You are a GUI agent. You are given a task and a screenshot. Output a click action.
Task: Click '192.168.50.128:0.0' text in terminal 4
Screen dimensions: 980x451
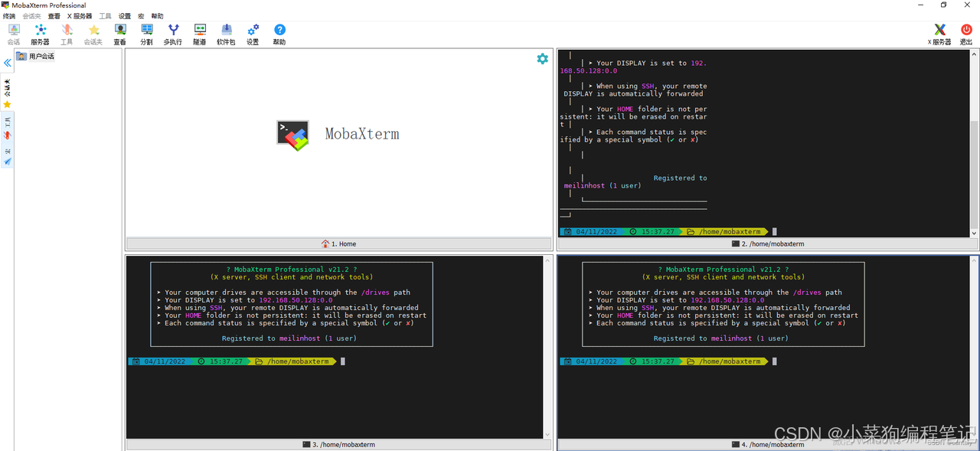coord(727,300)
